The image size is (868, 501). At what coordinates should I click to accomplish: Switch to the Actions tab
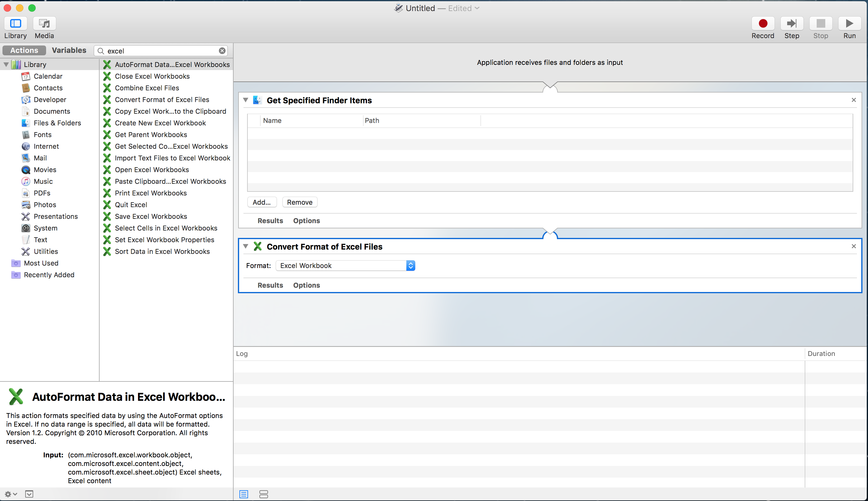coord(24,50)
